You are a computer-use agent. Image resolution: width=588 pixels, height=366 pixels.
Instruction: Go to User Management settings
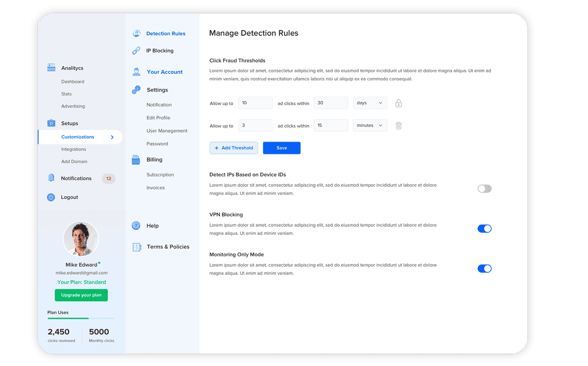[x=167, y=131]
